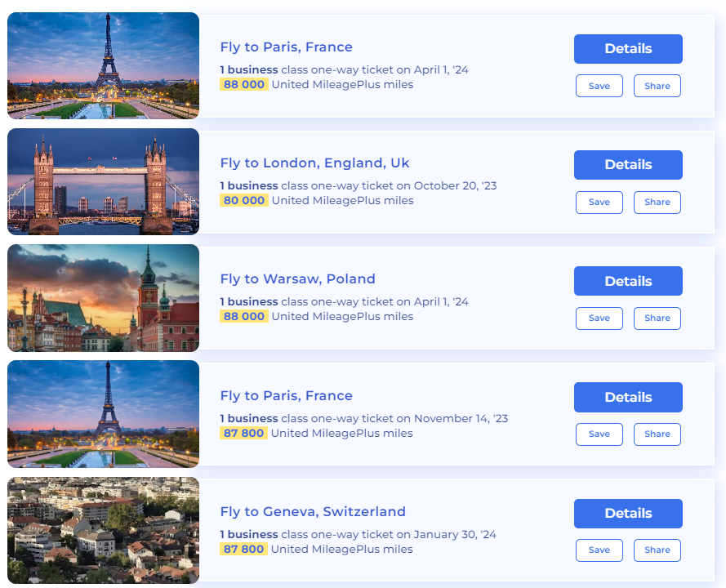726x588 pixels.
Task: Share the Paris April 1 flight
Action: point(657,86)
